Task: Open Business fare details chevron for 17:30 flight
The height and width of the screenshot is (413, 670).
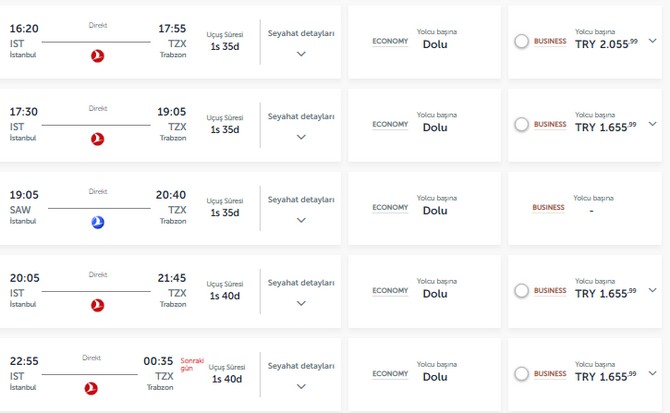Action: [653, 125]
